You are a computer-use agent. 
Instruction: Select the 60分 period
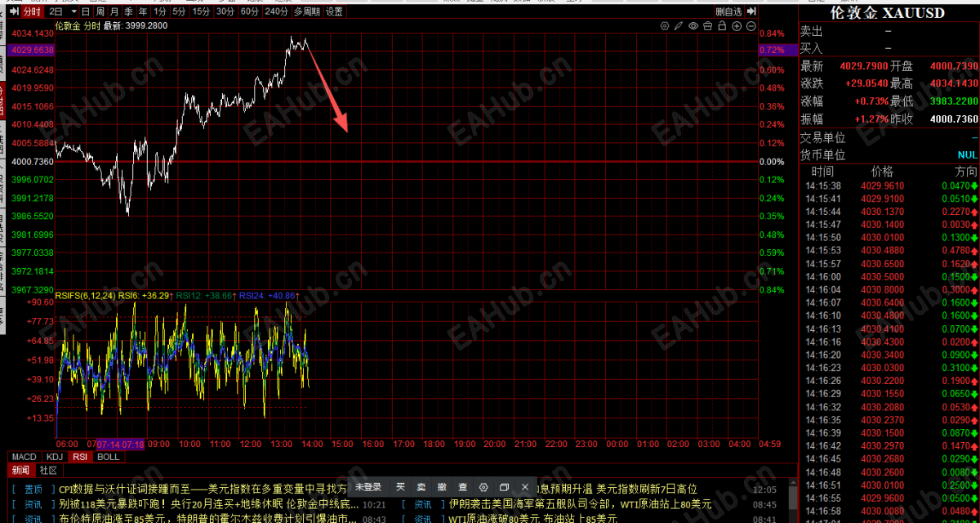click(x=249, y=11)
